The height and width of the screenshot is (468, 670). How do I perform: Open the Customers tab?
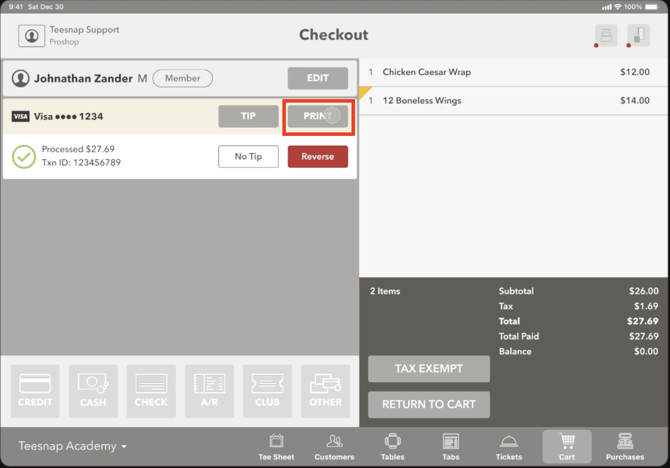pyautogui.click(x=335, y=447)
